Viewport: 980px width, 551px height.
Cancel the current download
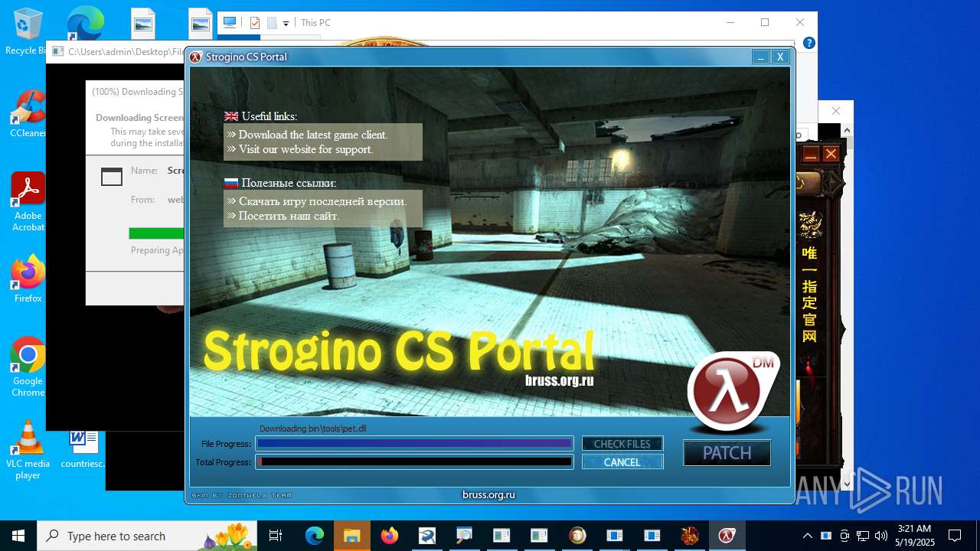coord(622,462)
